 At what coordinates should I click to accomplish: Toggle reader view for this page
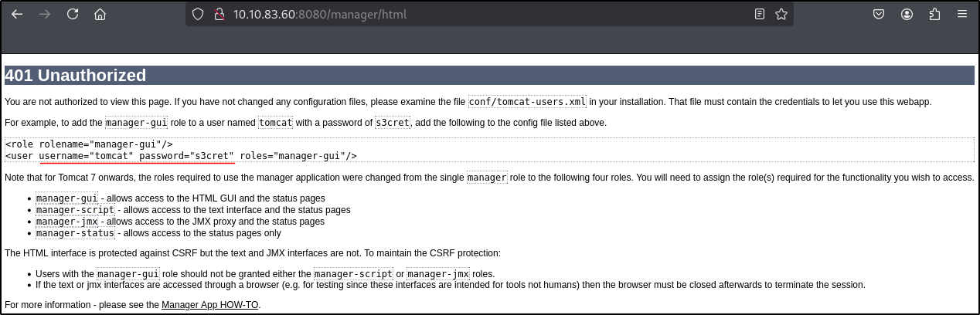click(760, 14)
